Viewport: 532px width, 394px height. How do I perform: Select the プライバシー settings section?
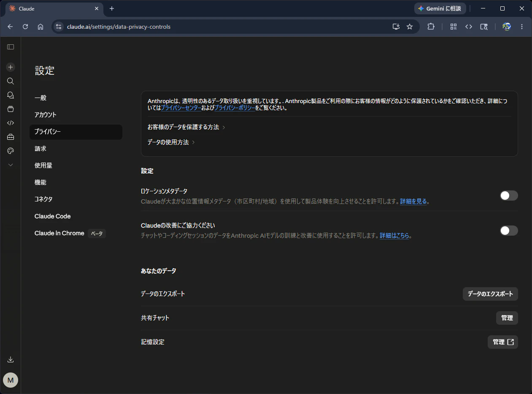pos(76,132)
